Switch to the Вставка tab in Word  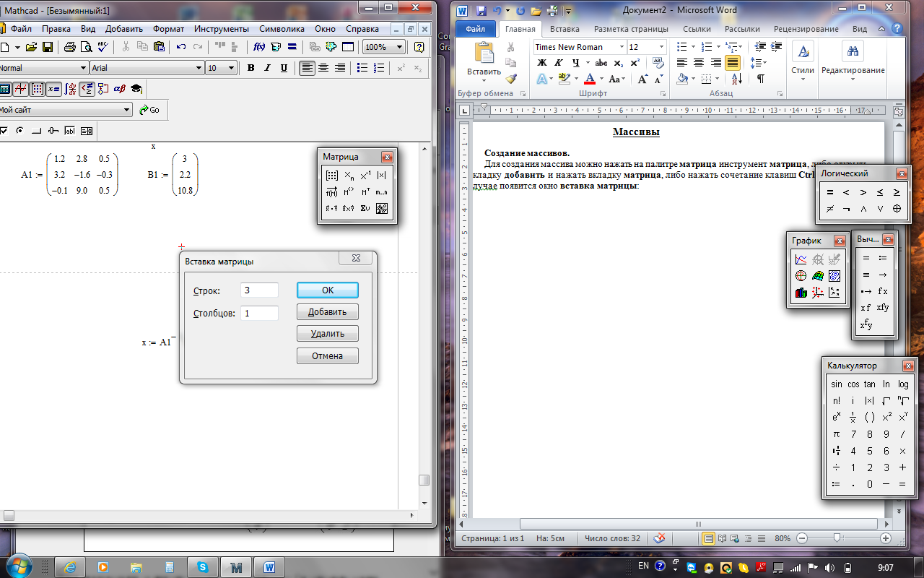point(565,30)
